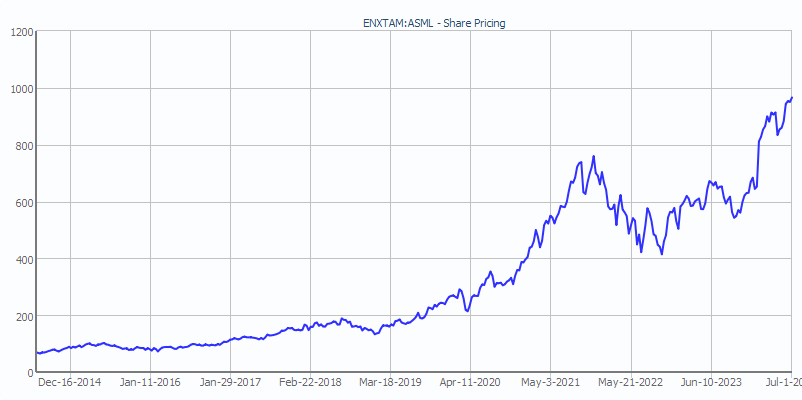Viewport: 802px width, 400px height.
Task: Select the 800 value on the vertical axis
Action: [x=24, y=146]
